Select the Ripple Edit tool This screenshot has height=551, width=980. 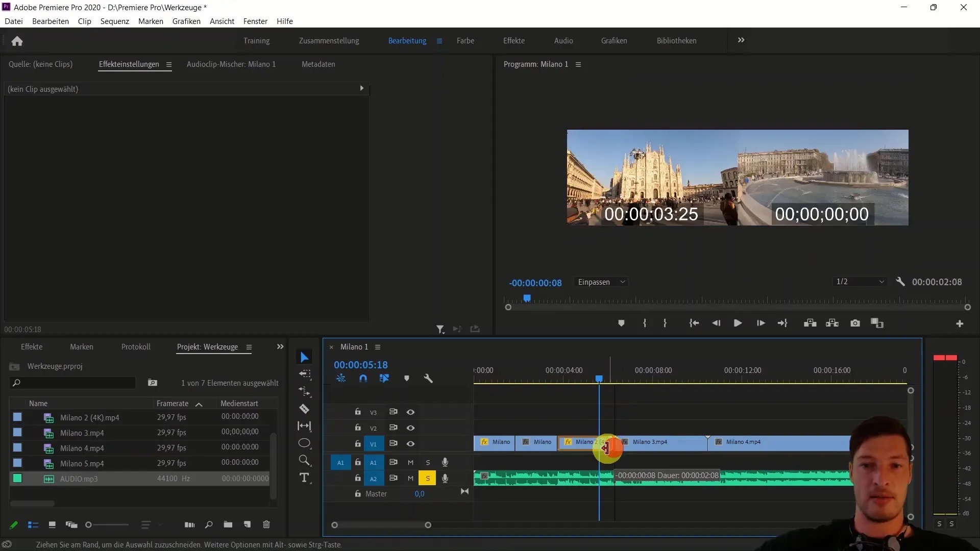305,391
